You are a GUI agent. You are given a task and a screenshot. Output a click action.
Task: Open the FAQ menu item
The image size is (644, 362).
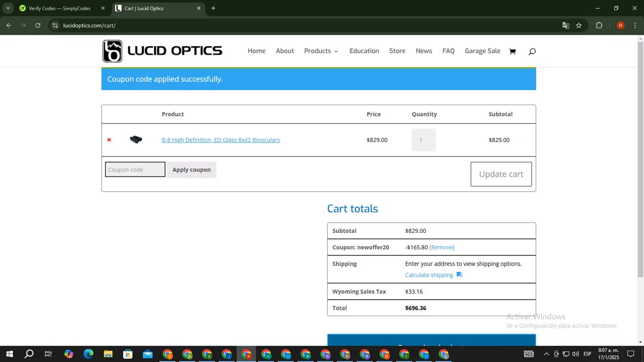click(448, 51)
